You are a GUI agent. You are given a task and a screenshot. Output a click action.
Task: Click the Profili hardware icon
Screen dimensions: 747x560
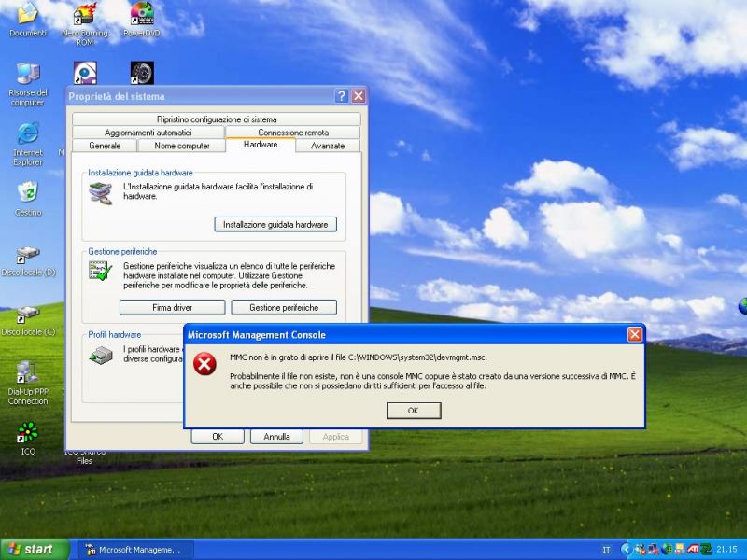pyautogui.click(x=101, y=355)
